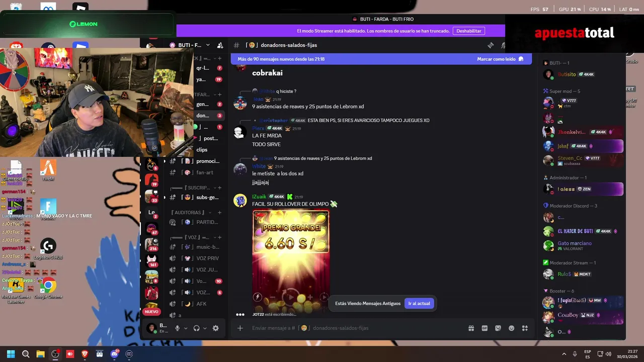Open the emoji picker
Screen dimensions: 644x362
point(512,328)
